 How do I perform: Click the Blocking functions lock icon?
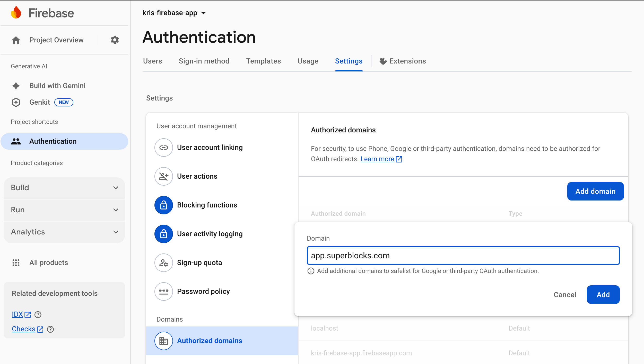click(x=163, y=205)
